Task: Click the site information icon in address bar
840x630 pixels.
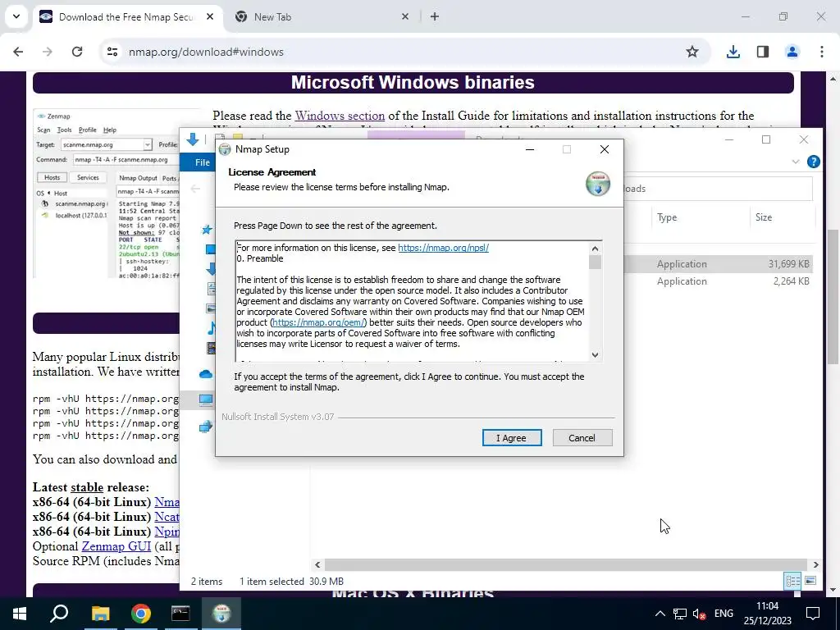Action: 112,52
